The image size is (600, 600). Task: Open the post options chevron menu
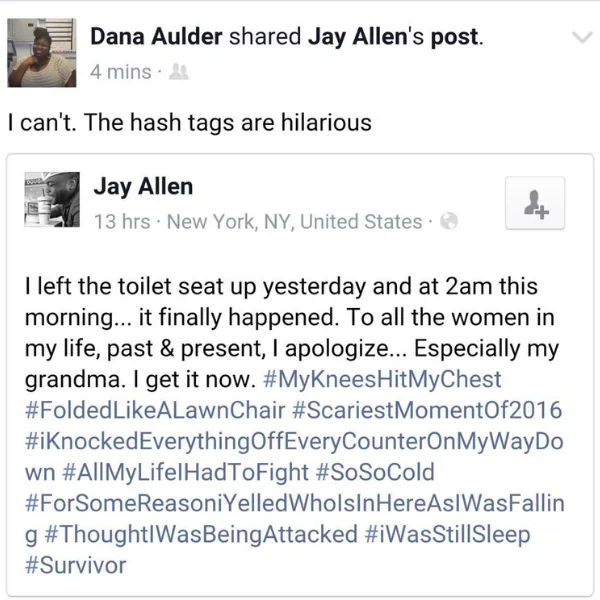582,37
